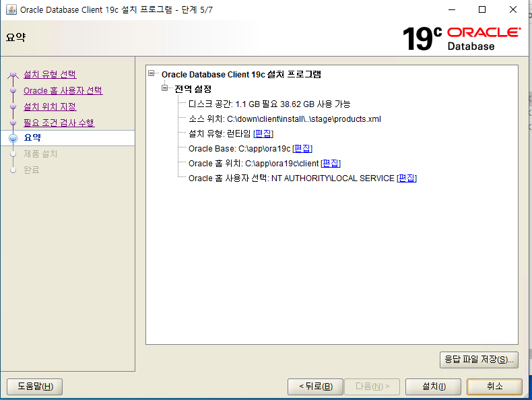Click the Java installer icon in title bar
Image resolution: width=532 pixels, height=400 pixels.
click(x=11, y=9)
